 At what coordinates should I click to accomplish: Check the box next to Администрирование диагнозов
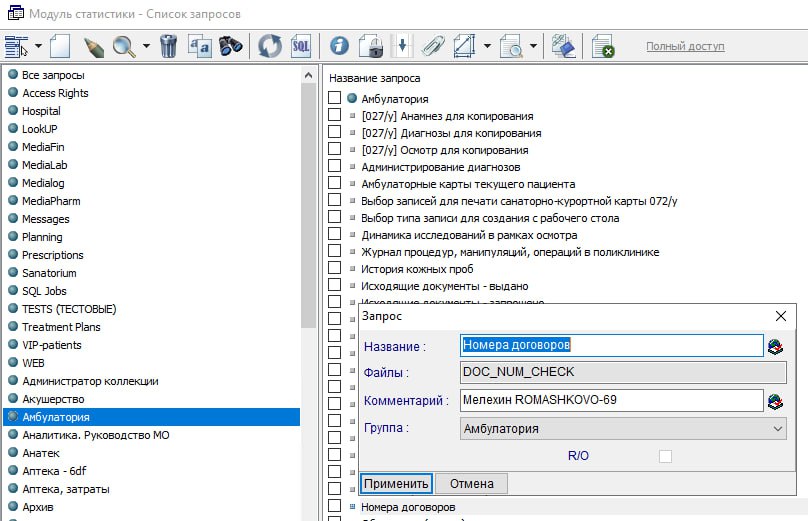[x=335, y=167]
